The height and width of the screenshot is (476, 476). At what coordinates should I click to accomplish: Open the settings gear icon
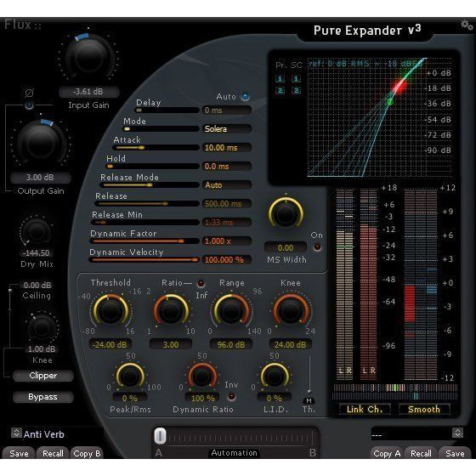click(467, 25)
